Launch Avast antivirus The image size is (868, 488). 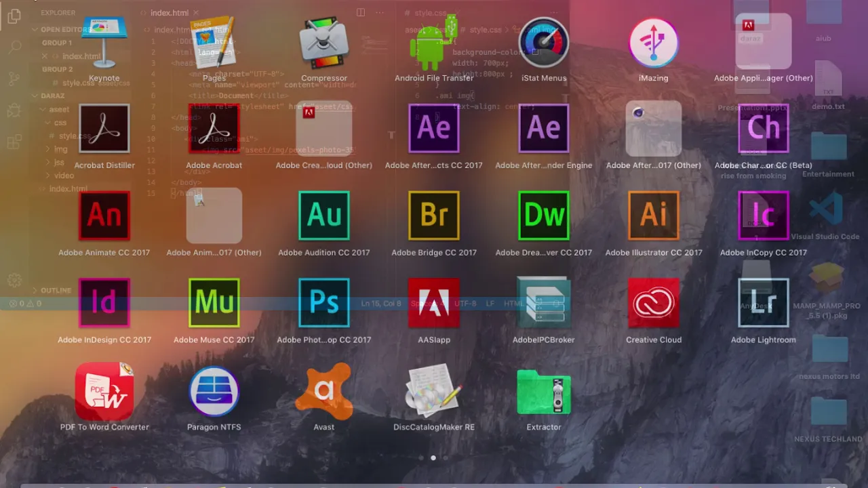324,390
